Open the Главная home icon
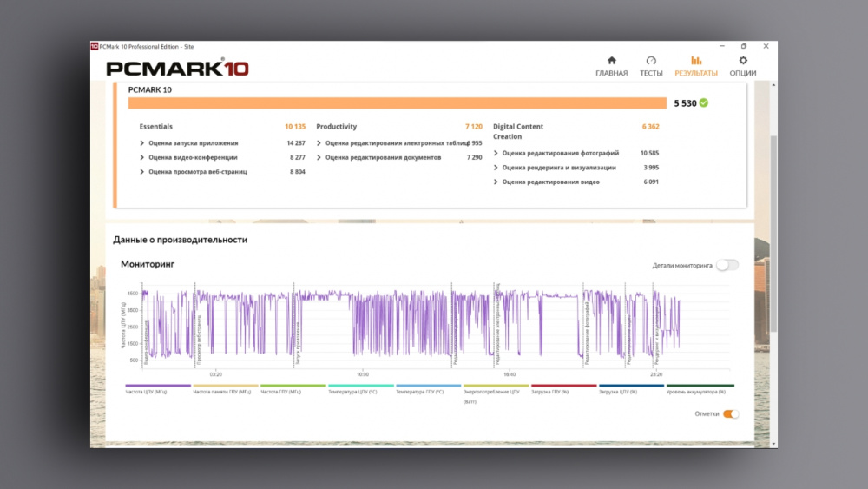This screenshot has height=489, width=868. (611, 60)
